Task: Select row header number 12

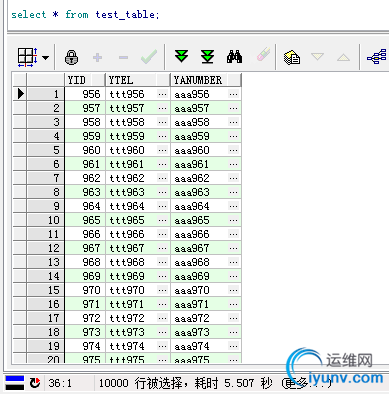Action: click(46, 248)
